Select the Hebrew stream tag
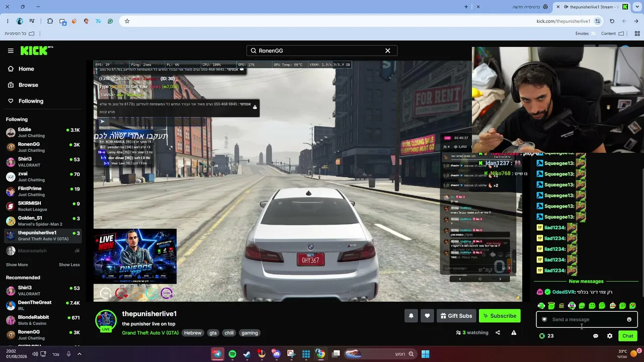Viewport: 644px width, 362px height. 193,333
